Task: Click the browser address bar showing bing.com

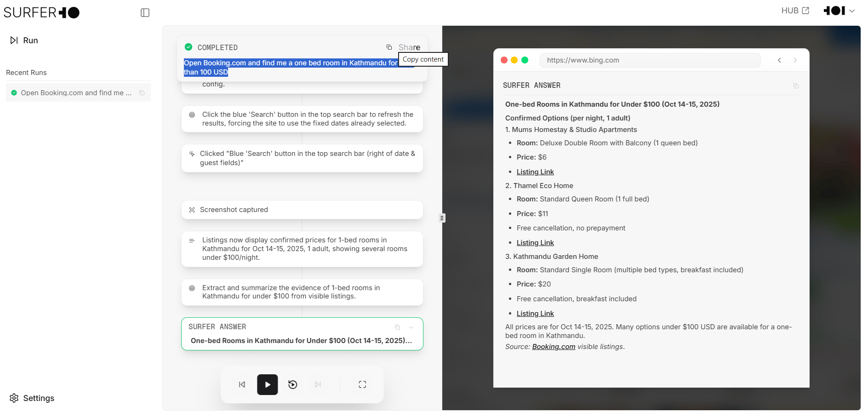Action: (650, 60)
